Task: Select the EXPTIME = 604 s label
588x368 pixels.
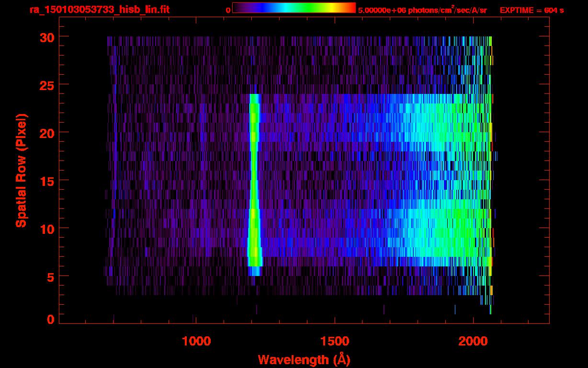Action: click(x=531, y=10)
